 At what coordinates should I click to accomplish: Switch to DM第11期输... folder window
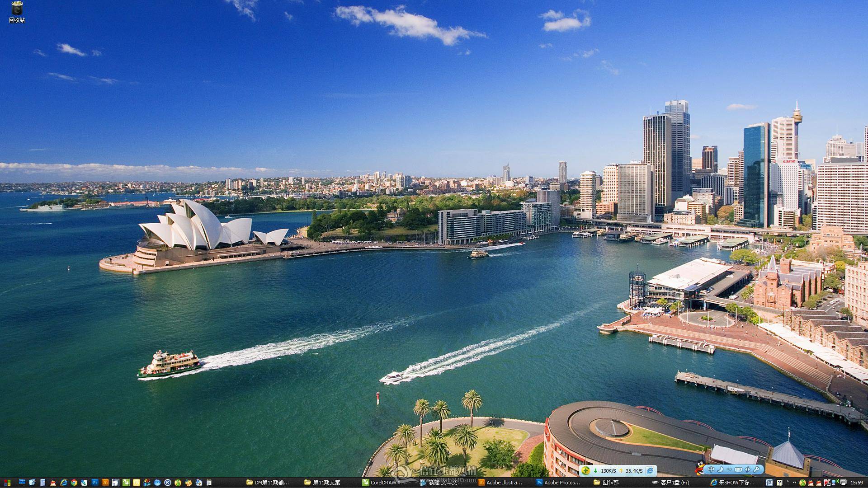pyautogui.click(x=268, y=483)
